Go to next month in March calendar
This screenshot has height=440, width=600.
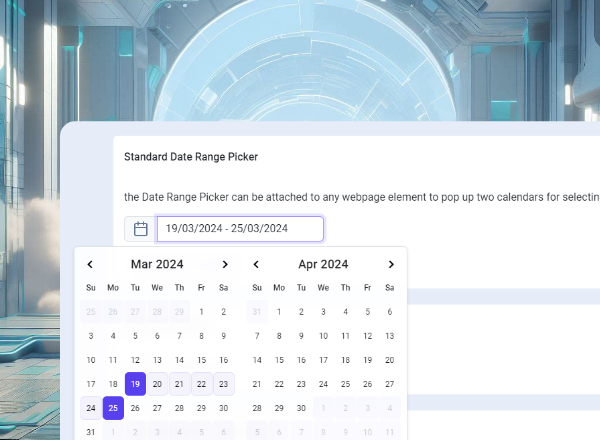(225, 264)
